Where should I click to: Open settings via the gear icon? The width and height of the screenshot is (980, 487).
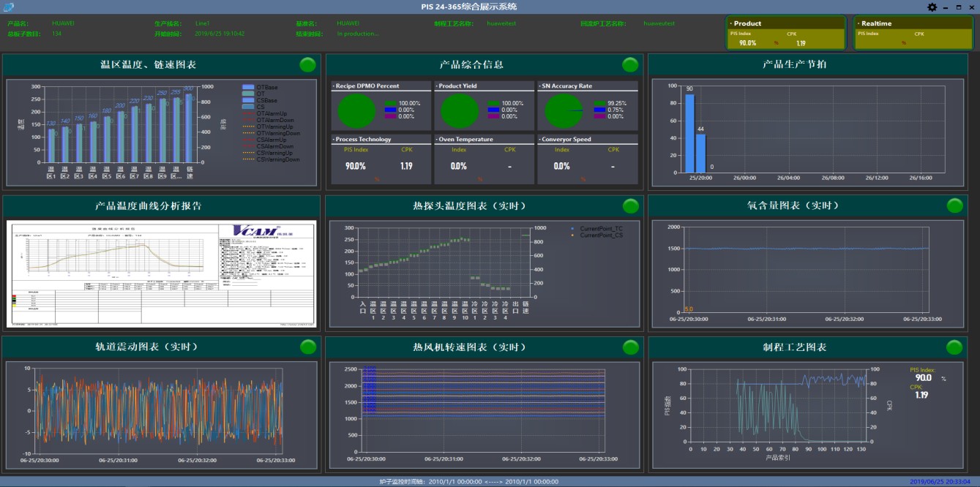click(932, 7)
